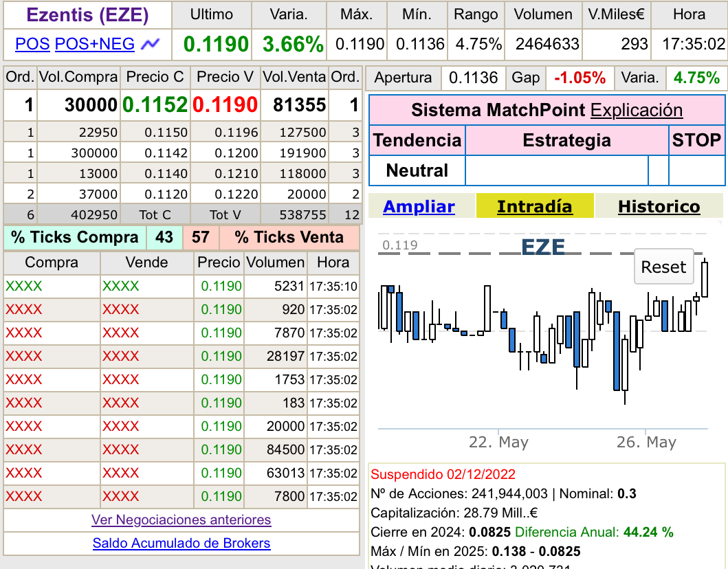This screenshot has width=728, height=569.
Task: Open the POS link
Action: [32, 44]
